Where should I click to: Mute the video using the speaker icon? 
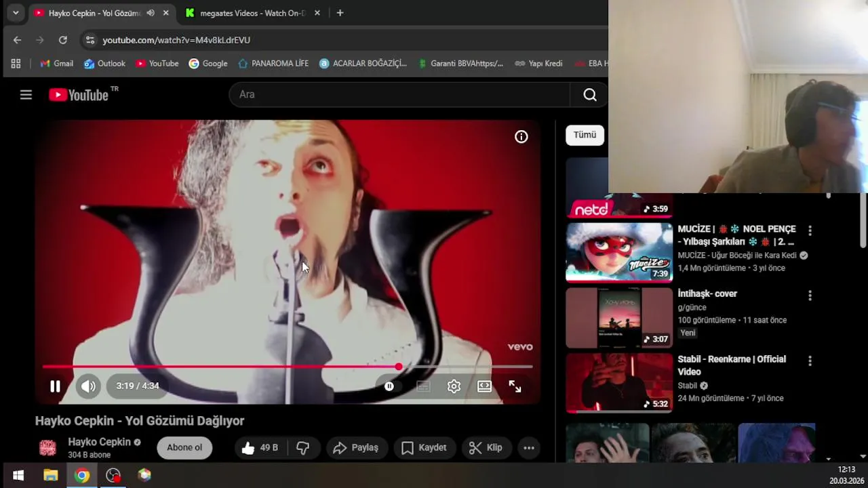(x=89, y=386)
